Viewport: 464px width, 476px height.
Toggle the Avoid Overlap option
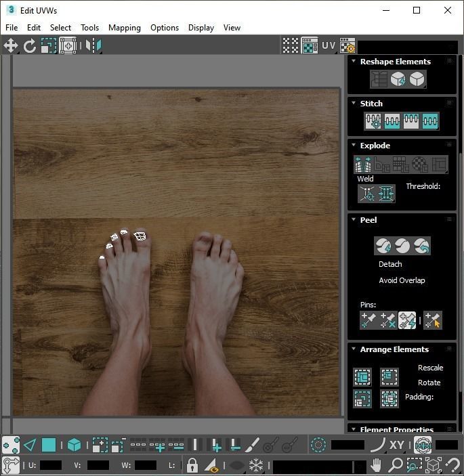pyautogui.click(x=402, y=280)
